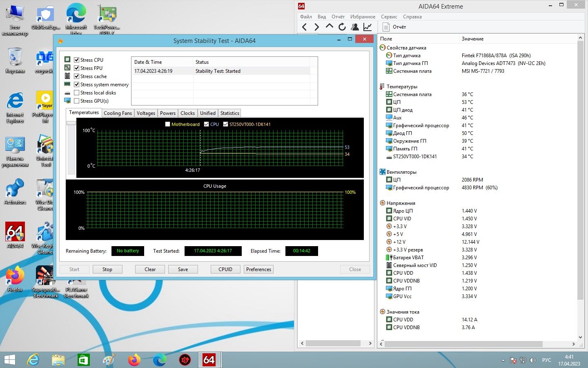Open Firefox desktop shortcut
This screenshot has width=588, height=368.
[x=15, y=279]
